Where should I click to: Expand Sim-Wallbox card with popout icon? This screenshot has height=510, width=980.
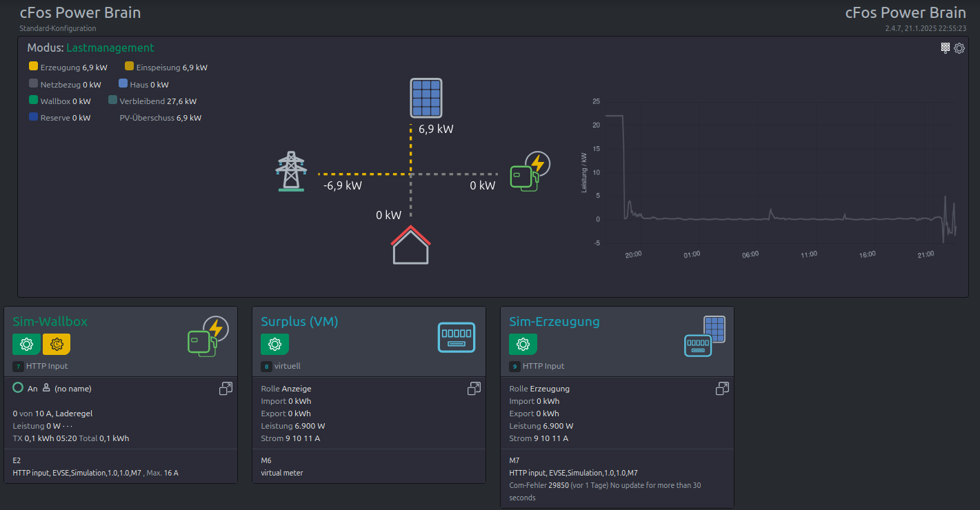[x=226, y=389]
